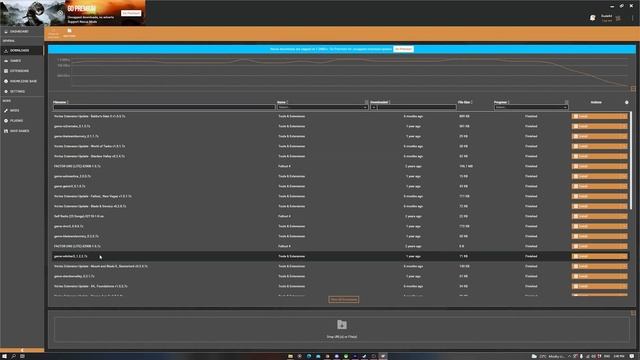Sort by File Size column header
This screenshot has width=640, height=360.
464,102
